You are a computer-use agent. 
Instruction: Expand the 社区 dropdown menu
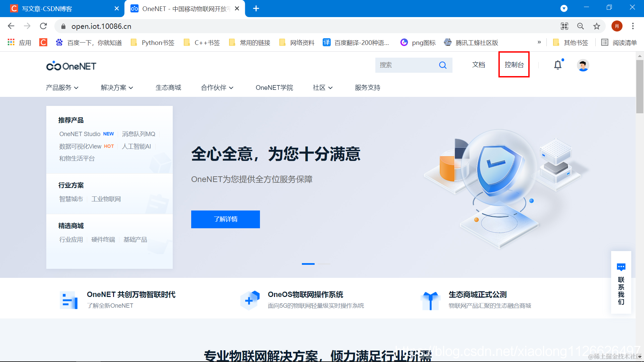pyautogui.click(x=322, y=87)
